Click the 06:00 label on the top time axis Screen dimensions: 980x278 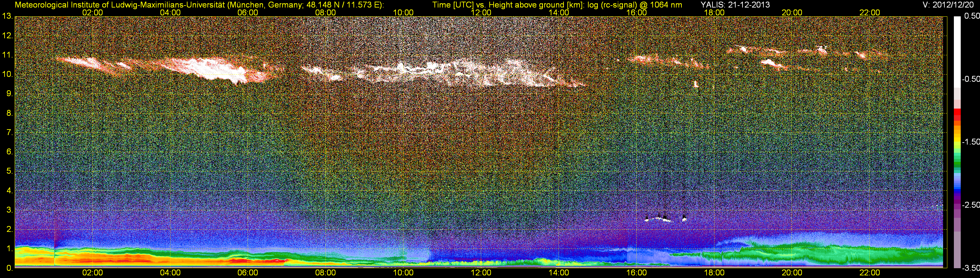(x=248, y=12)
